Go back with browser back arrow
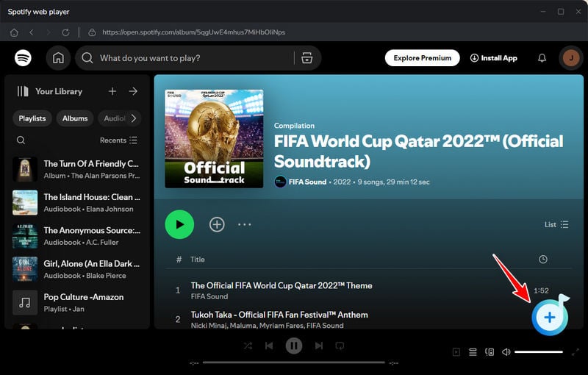 [32, 32]
